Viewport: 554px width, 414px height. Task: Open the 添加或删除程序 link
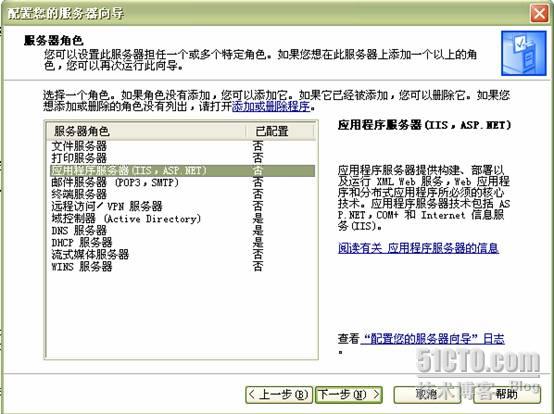pyautogui.click(x=271, y=106)
